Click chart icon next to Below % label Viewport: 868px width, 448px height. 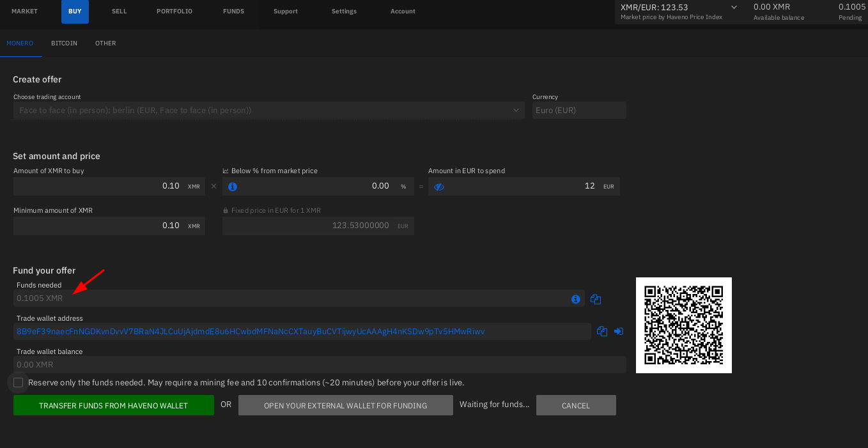point(226,171)
